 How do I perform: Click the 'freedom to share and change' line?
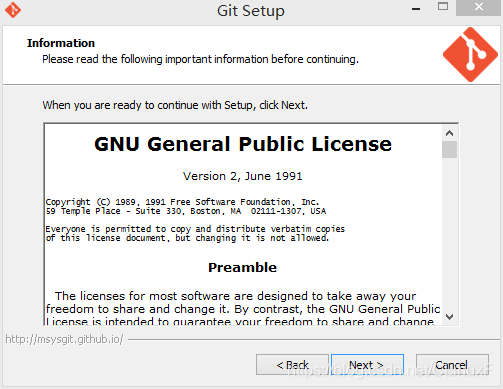(x=243, y=309)
